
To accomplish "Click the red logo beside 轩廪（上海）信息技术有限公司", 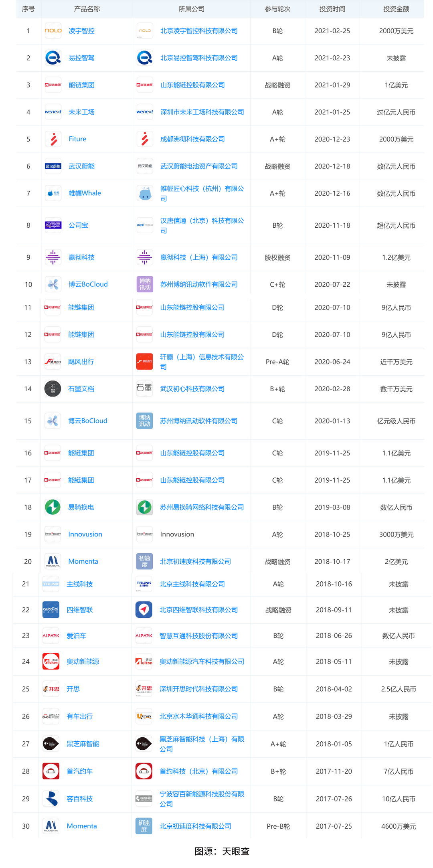I will (x=144, y=362).
